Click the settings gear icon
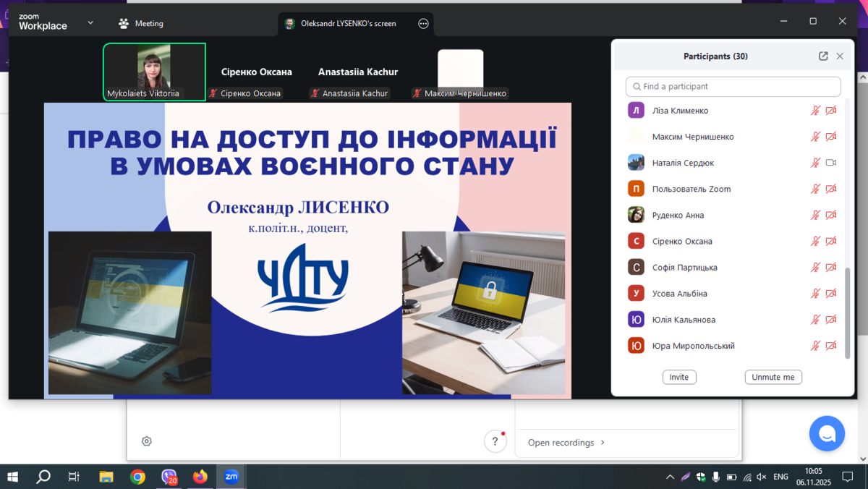 [147, 441]
